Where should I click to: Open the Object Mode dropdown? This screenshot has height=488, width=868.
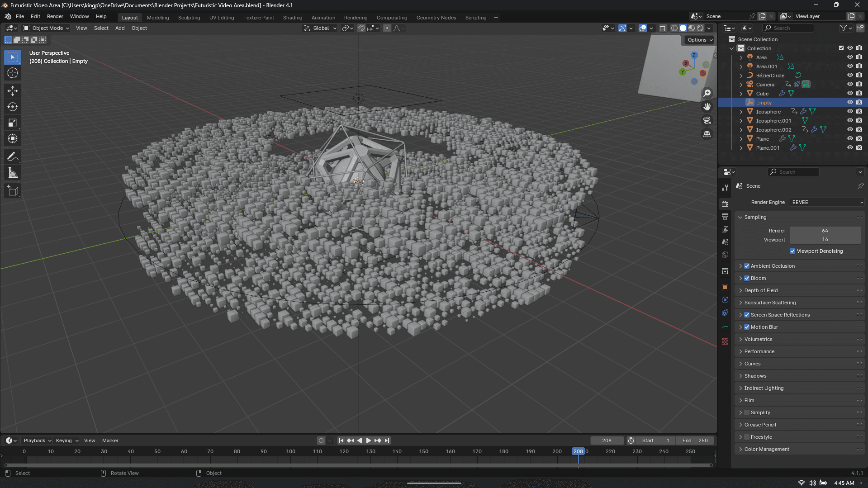(x=46, y=28)
